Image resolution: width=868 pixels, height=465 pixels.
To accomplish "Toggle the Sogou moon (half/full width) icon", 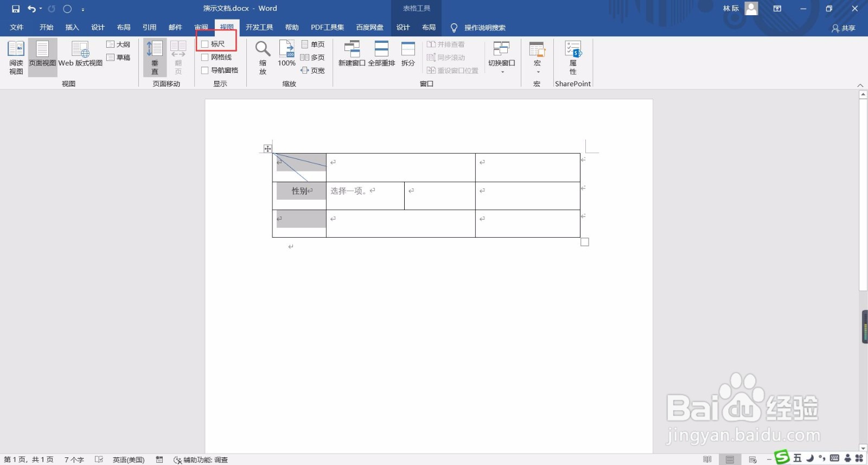I will point(810,458).
